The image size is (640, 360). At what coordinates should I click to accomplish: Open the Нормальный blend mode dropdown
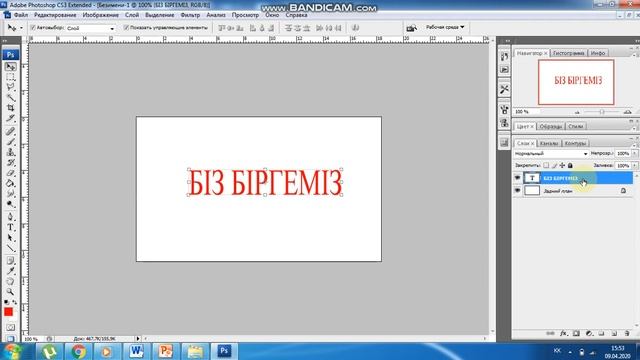click(x=551, y=154)
